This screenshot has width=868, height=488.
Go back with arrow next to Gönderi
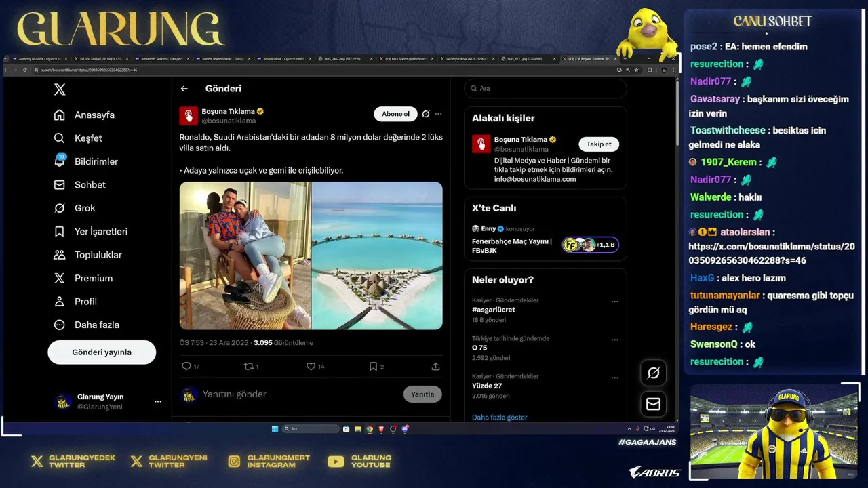[x=184, y=89]
